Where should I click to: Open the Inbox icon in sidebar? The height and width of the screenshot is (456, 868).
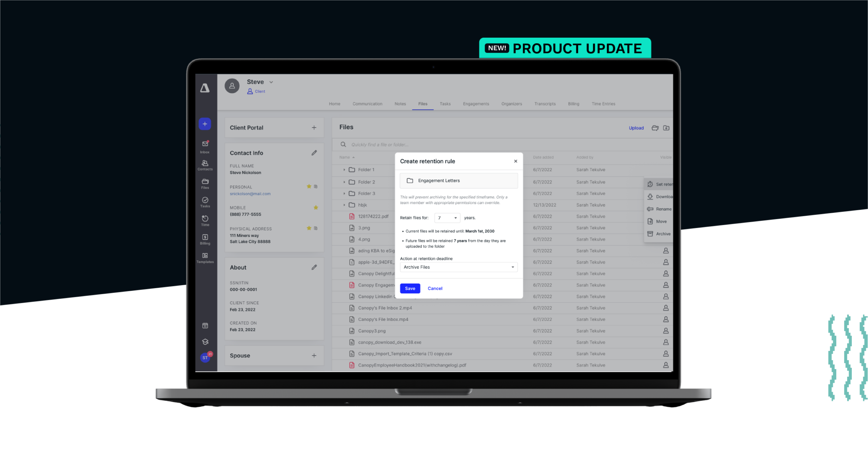pyautogui.click(x=205, y=146)
